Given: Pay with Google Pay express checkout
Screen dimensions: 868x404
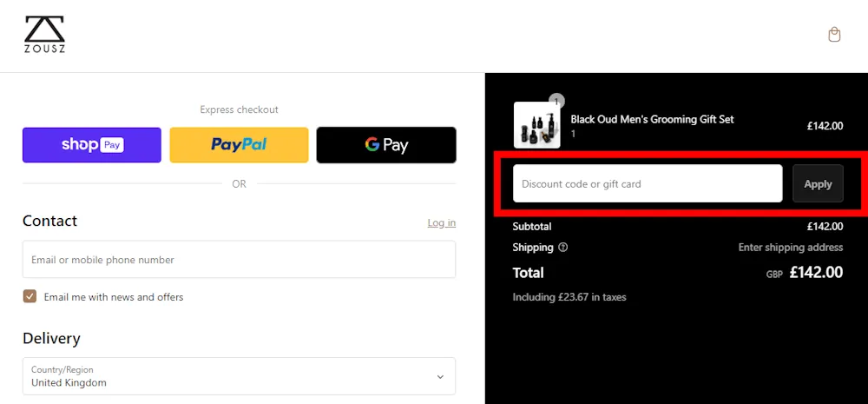Looking at the screenshot, I should coord(386,145).
